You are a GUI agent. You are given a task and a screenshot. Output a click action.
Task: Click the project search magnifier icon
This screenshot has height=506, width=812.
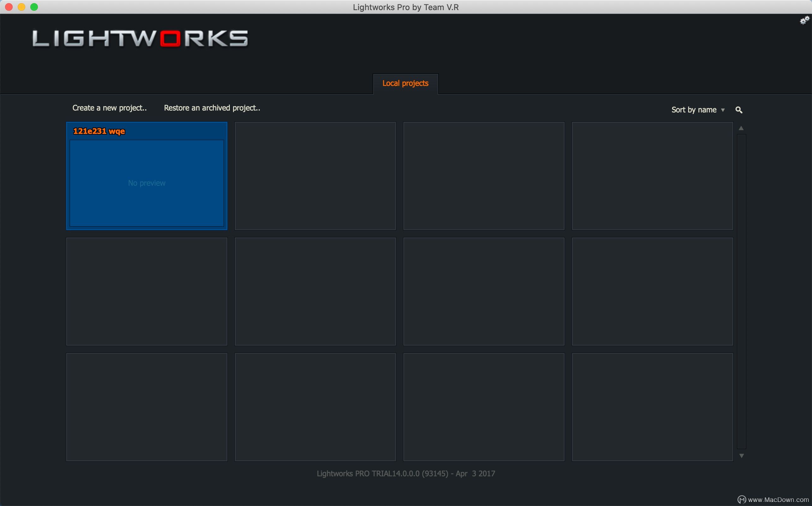click(739, 110)
